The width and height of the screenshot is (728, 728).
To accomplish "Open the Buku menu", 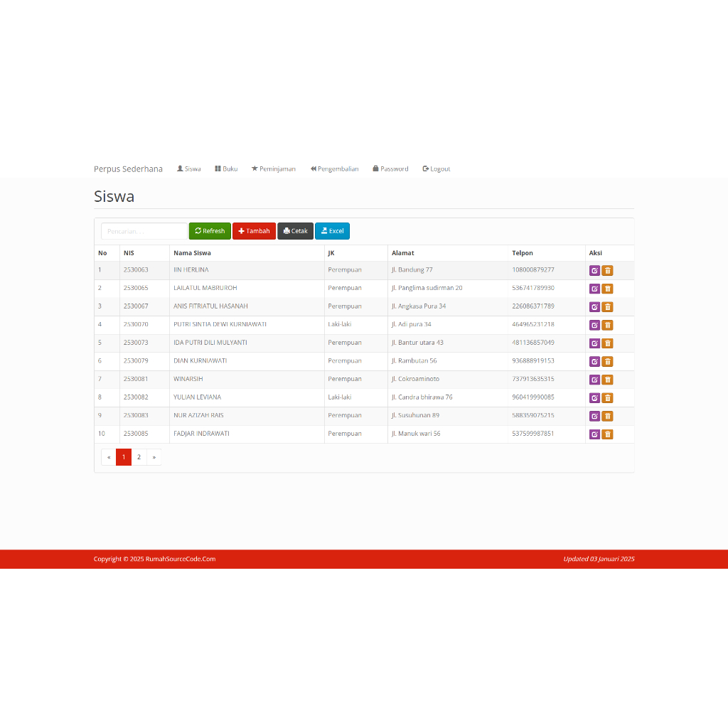I will click(x=226, y=169).
